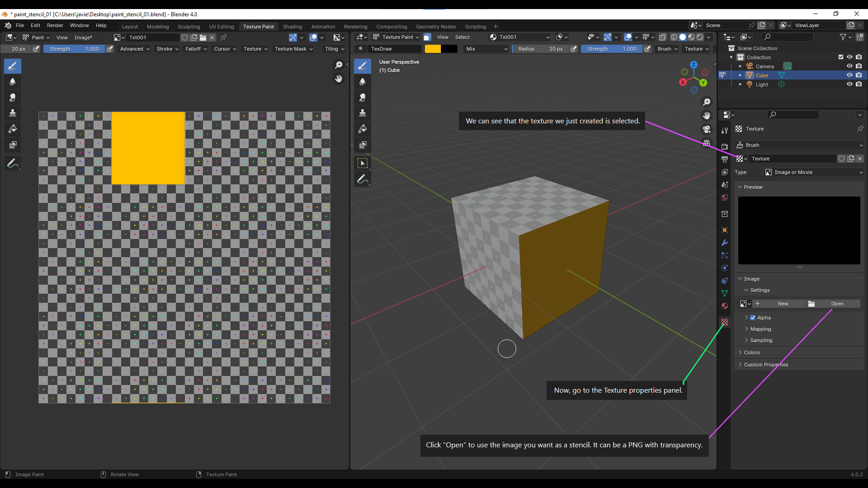
Task: Click New to create a new image
Action: [x=779, y=304]
